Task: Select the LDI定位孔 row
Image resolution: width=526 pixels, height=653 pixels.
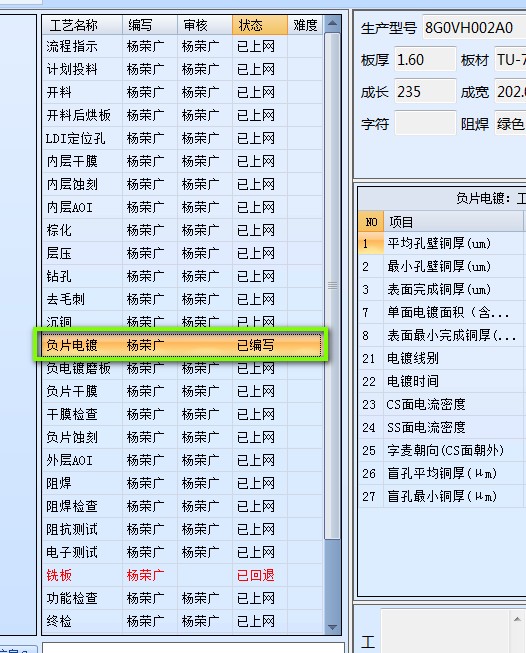Action: (182, 138)
